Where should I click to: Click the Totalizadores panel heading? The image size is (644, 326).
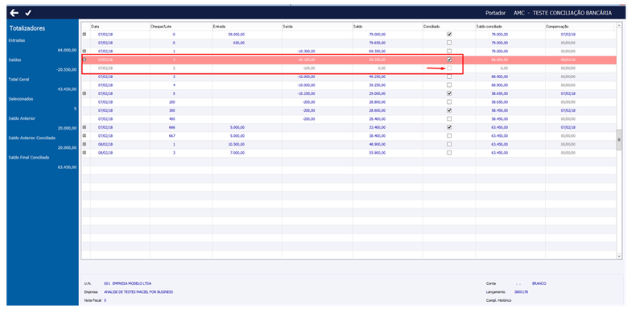coord(27,28)
